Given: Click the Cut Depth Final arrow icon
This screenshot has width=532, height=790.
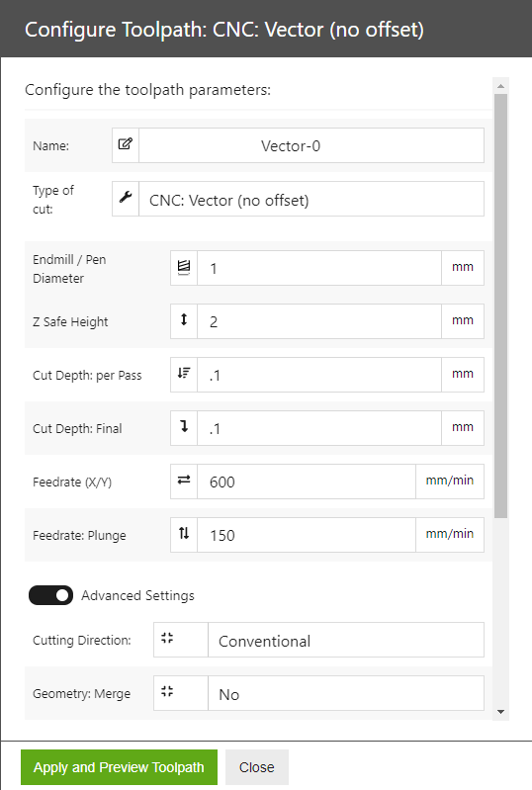Looking at the screenshot, I should 184,426.
